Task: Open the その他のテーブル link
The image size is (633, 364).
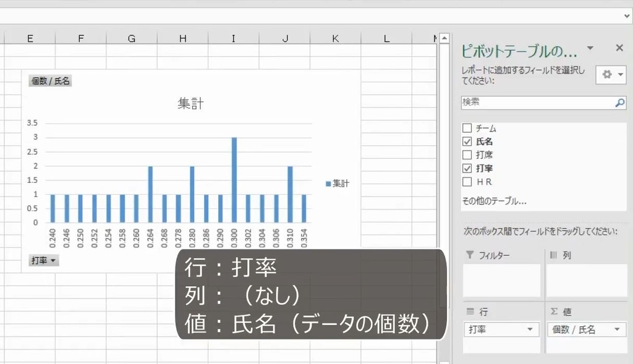Action: click(x=494, y=201)
